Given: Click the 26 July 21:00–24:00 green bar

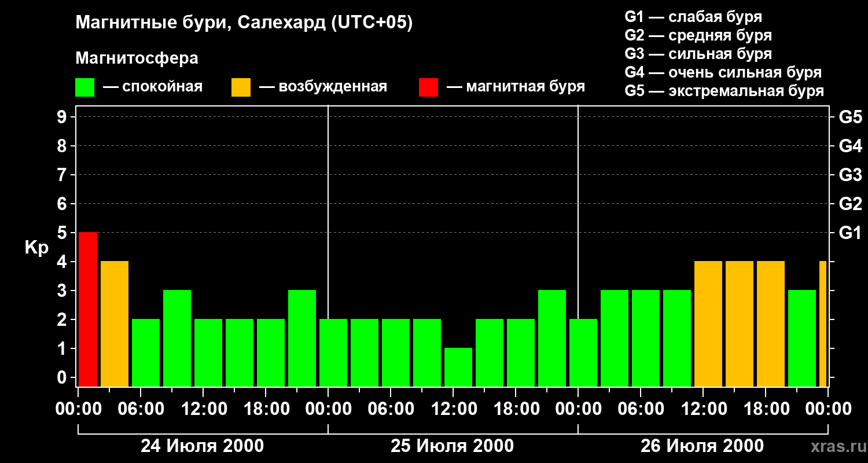Looking at the screenshot, I should tap(802, 338).
